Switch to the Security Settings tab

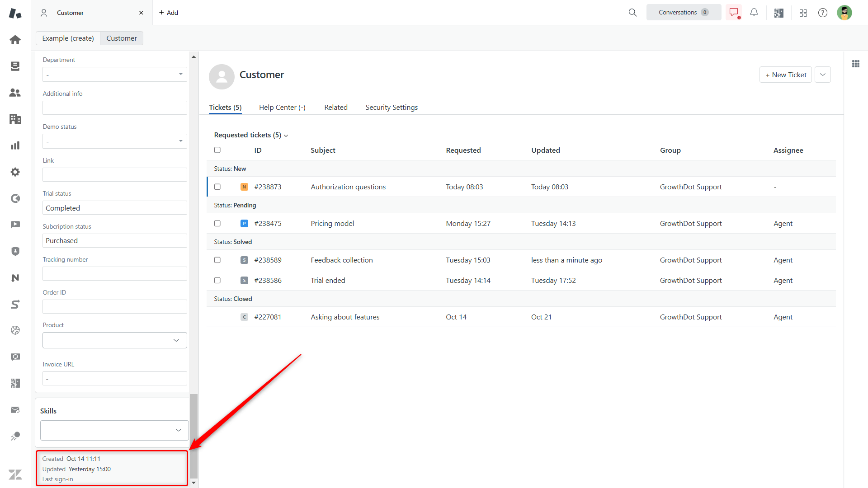coord(391,107)
